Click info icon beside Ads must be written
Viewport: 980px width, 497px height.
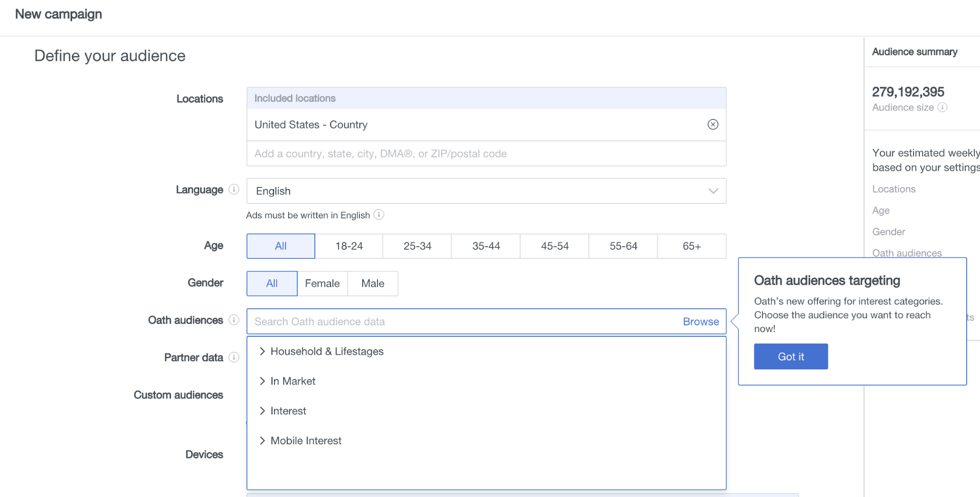point(379,215)
